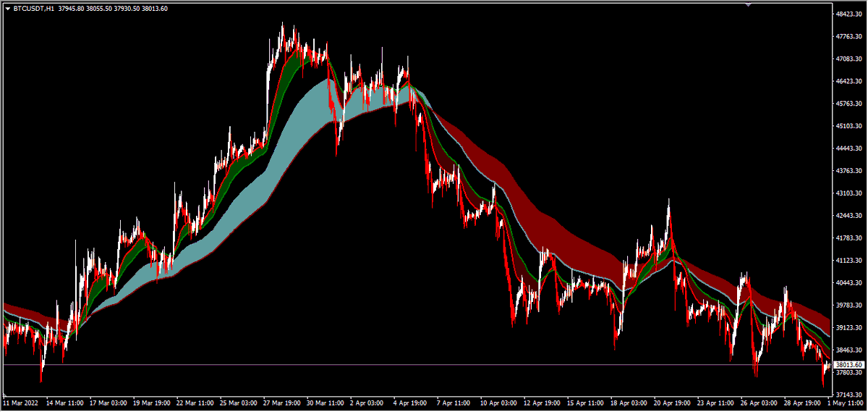Open the dropdown arrow beside BTCUSDT,H1
868x412 pixels.
(x=7, y=9)
